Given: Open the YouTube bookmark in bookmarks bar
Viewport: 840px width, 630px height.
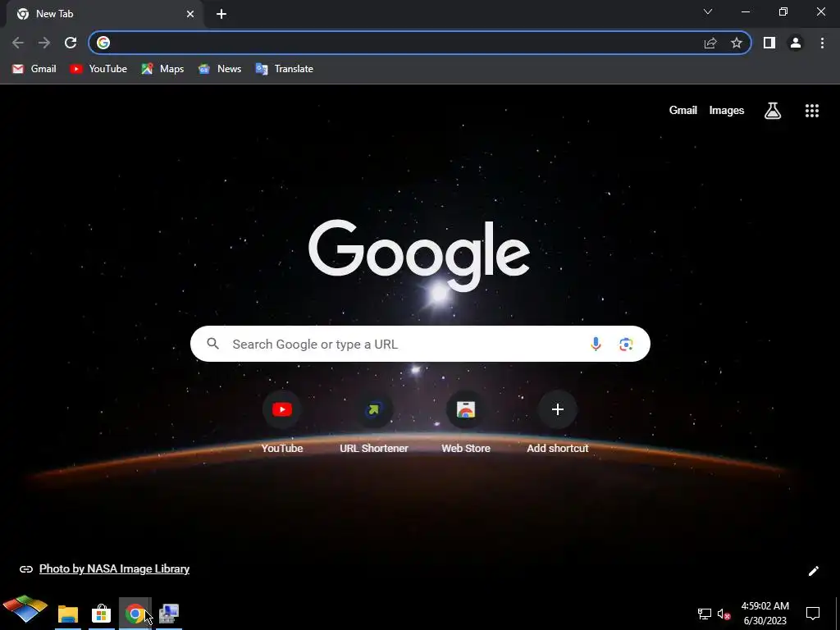Looking at the screenshot, I should pyautogui.click(x=98, y=69).
